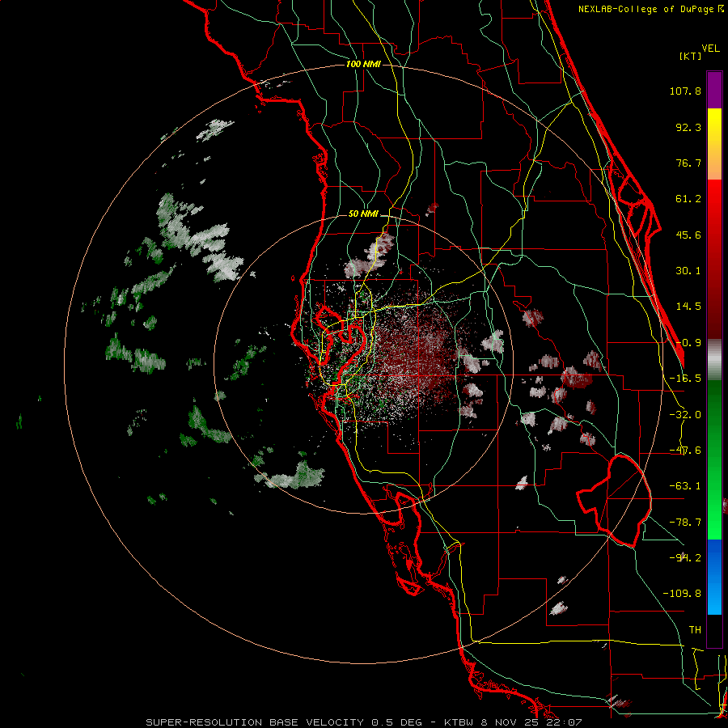Click the 30.1 velocity scale value
728x728 pixels.
[x=688, y=271]
